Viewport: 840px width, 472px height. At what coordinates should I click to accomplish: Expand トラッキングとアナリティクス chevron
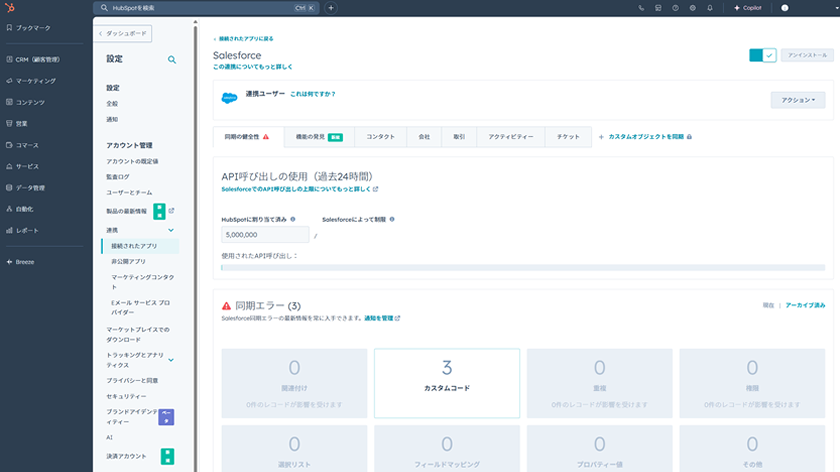pyautogui.click(x=171, y=360)
